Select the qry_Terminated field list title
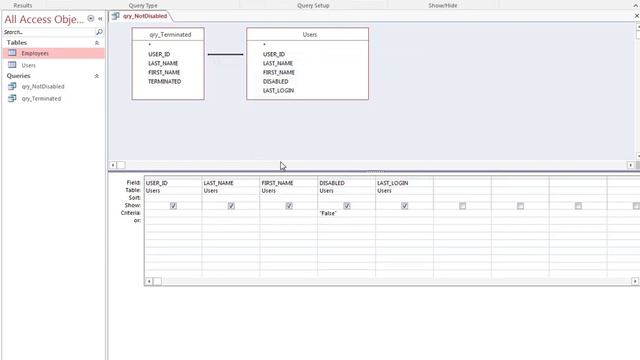 tap(168, 35)
